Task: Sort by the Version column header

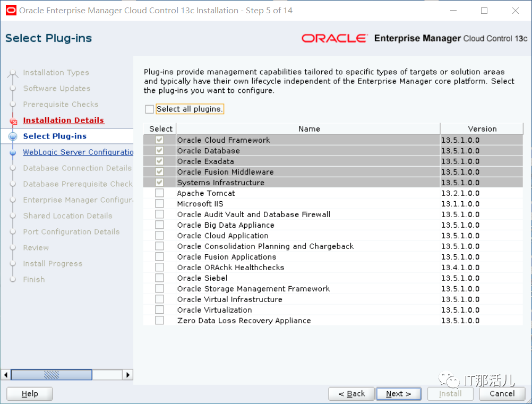Action: click(x=482, y=129)
